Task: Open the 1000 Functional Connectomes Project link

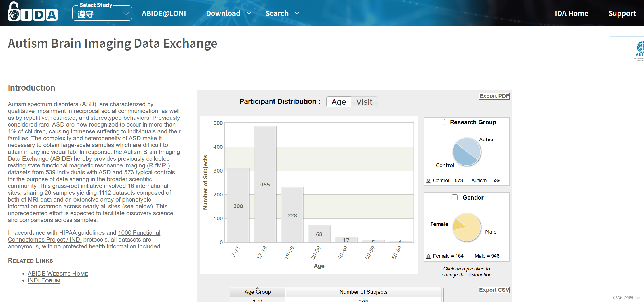Action: [84, 236]
